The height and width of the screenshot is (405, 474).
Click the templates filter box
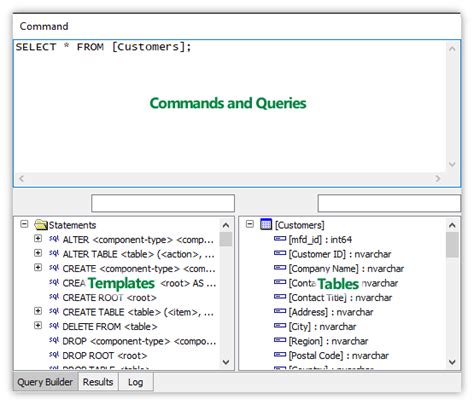coord(163,203)
